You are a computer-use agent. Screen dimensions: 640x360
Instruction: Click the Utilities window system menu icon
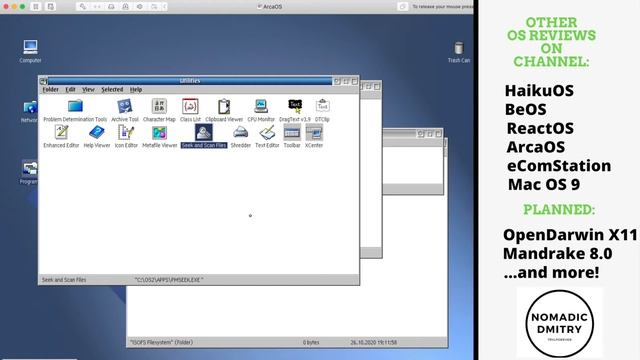tap(44, 81)
